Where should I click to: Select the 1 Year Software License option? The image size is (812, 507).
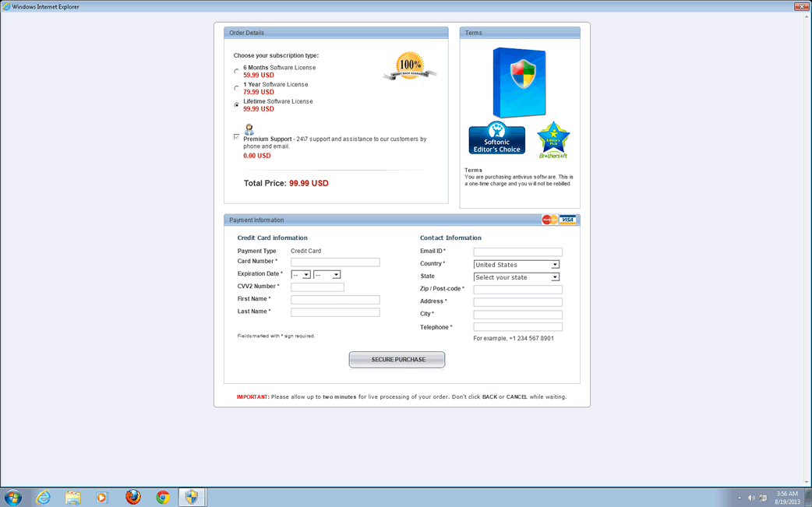tap(237, 88)
